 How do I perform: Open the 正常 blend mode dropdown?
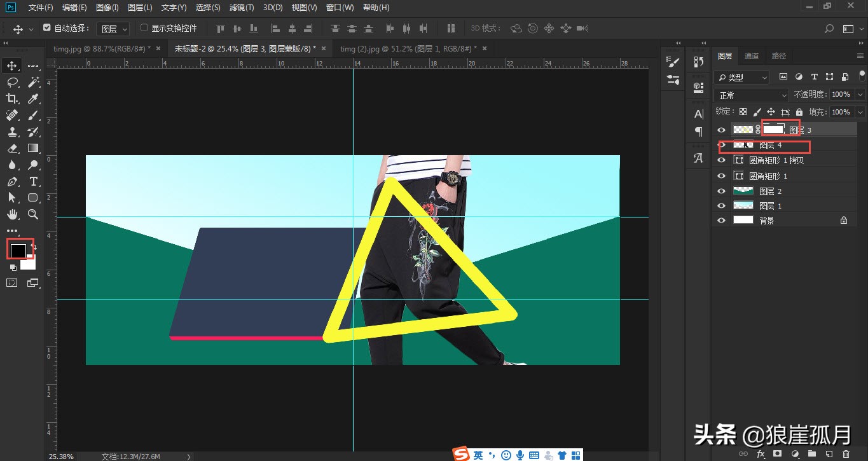click(751, 94)
